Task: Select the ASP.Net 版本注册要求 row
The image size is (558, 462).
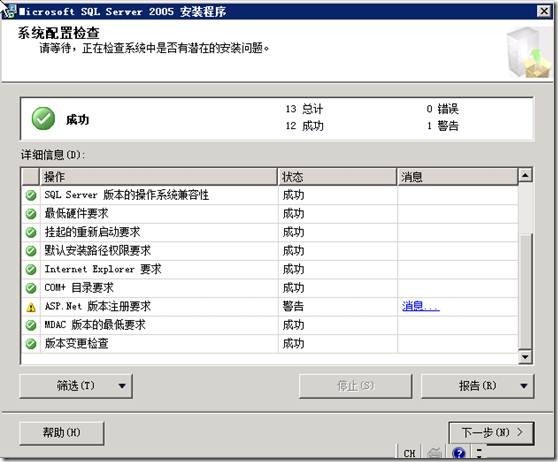Action: tap(270, 306)
